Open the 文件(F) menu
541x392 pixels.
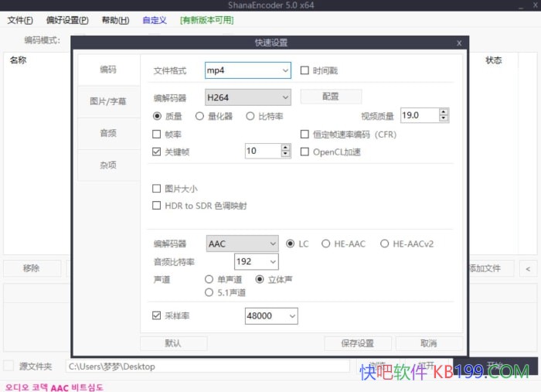click(20, 20)
